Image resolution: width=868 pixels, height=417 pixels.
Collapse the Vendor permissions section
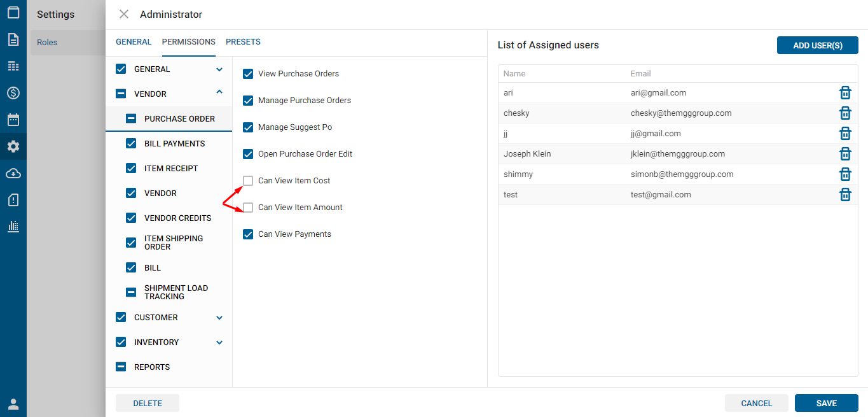(219, 93)
